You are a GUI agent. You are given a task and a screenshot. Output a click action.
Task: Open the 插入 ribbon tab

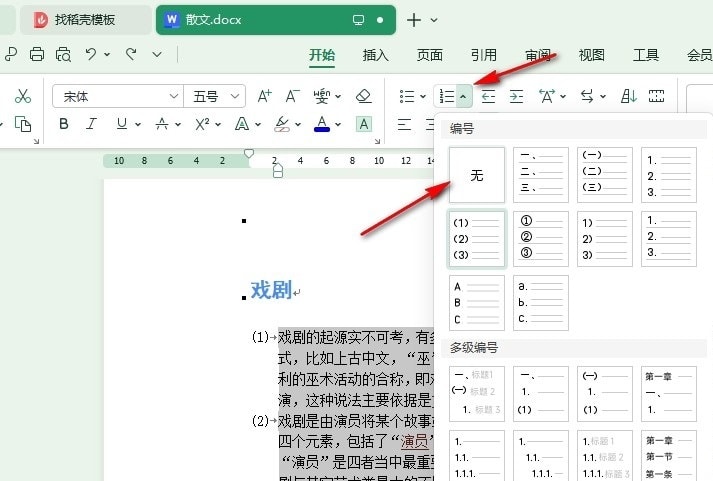(376, 55)
